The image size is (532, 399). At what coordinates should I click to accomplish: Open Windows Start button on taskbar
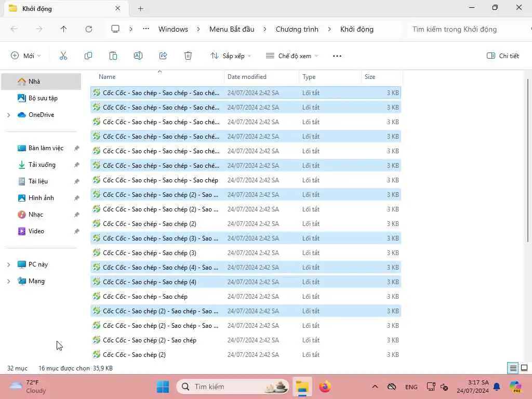[x=163, y=387]
